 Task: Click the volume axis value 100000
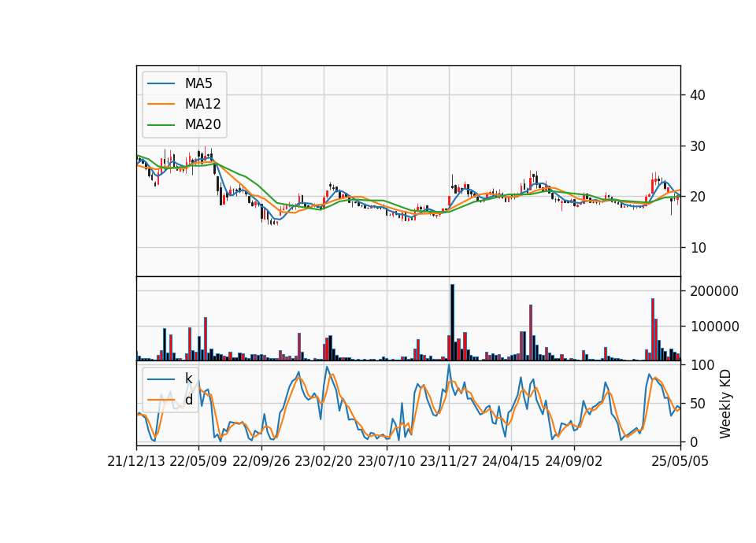714,327
